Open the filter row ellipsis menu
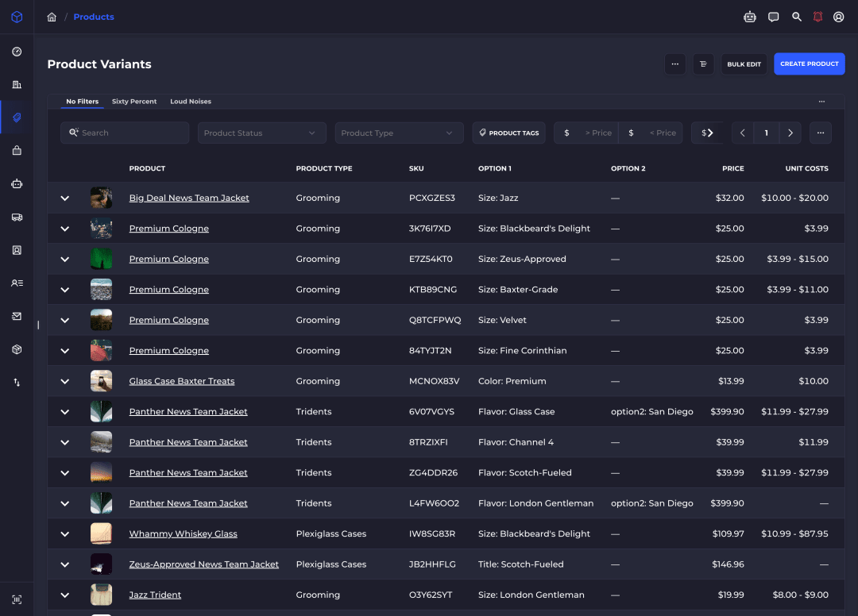858x616 pixels. (x=820, y=133)
